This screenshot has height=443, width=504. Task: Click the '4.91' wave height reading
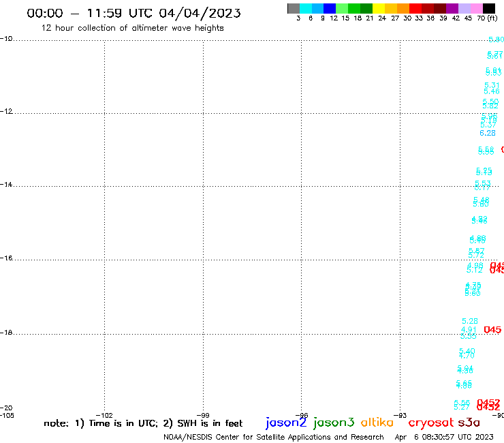[469, 329]
